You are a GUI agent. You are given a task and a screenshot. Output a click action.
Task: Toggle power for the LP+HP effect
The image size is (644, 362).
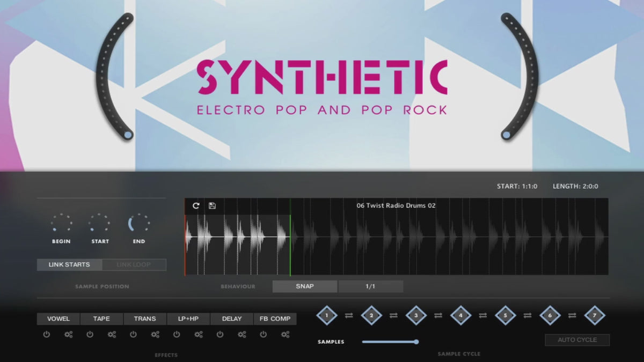(x=177, y=335)
